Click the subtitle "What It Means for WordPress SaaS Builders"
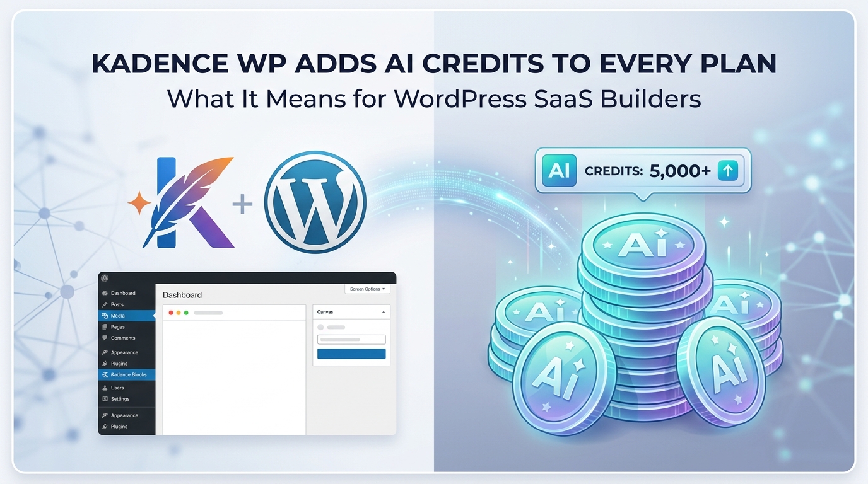 pos(434,98)
